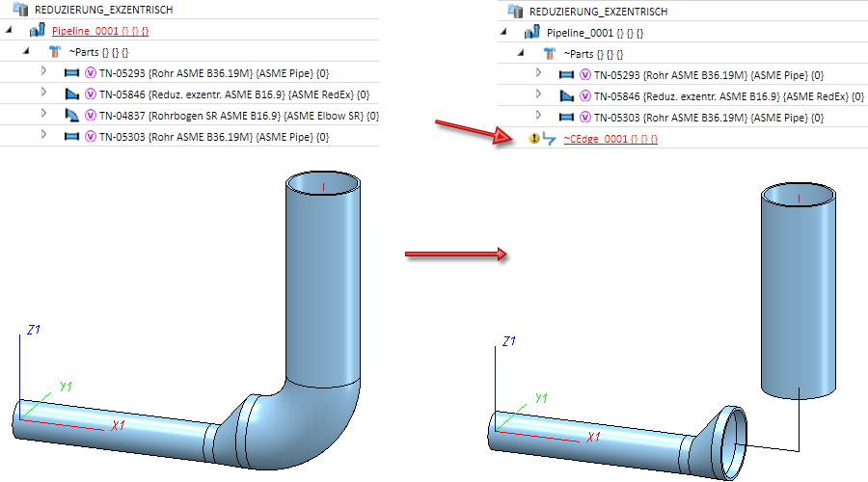Click purple V badge of TN-05846 in left tree
This screenshot has width=868, height=482.
point(91,94)
